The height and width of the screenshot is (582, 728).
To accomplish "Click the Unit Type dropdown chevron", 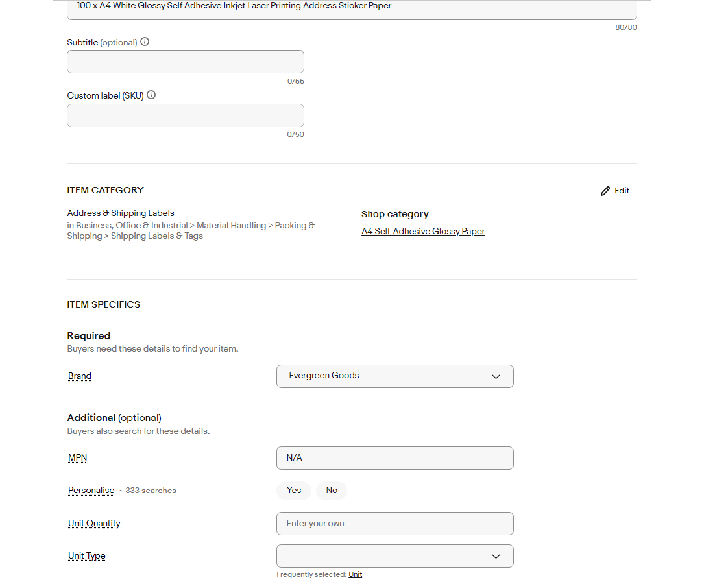I will (x=496, y=557).
